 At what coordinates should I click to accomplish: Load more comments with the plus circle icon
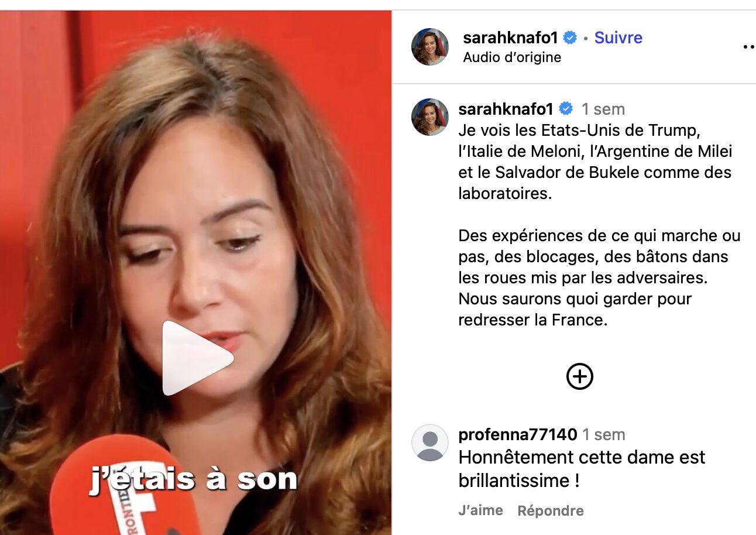pyautogui.click(x=580, y=376)
